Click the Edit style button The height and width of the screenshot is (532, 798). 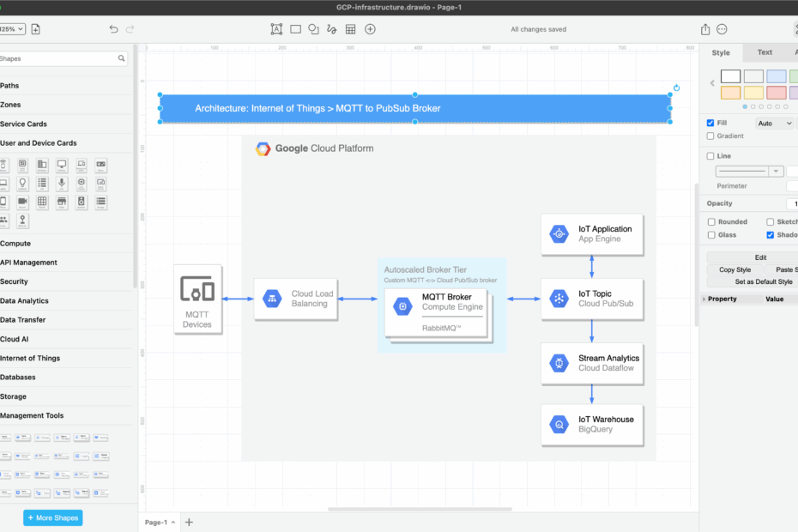click(x=760, y=257)
